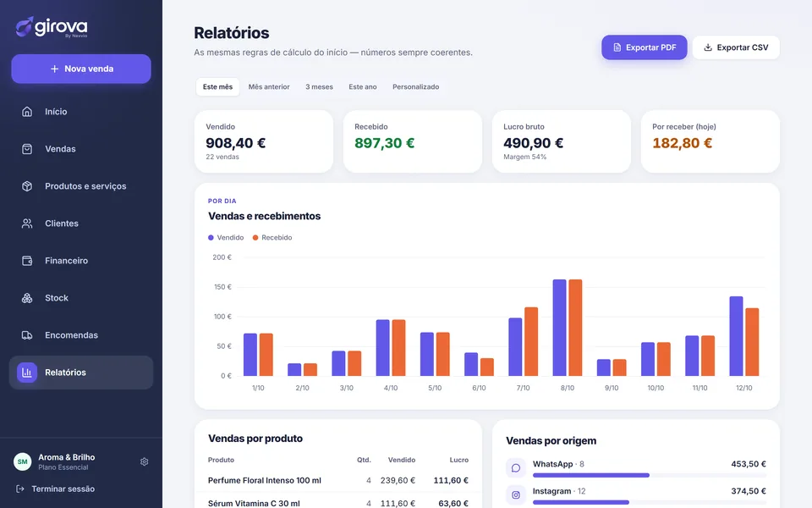Open Vendas in the sidebar
Viewport: 812px width, 508px height.
[x=81, y=149]
